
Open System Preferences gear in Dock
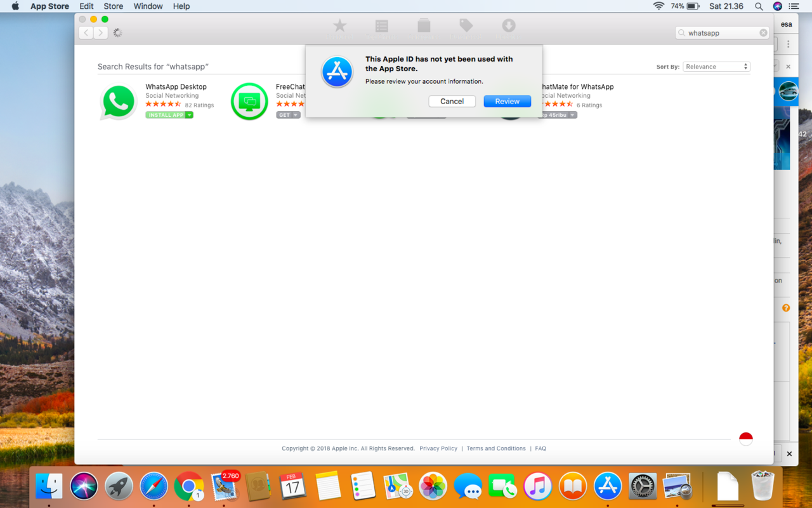(642, 487)
